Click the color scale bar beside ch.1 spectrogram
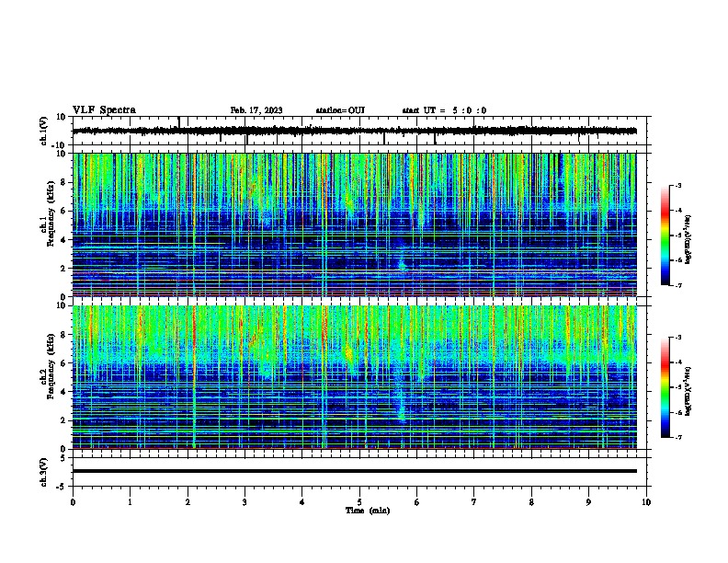 (x=665, y=236)
